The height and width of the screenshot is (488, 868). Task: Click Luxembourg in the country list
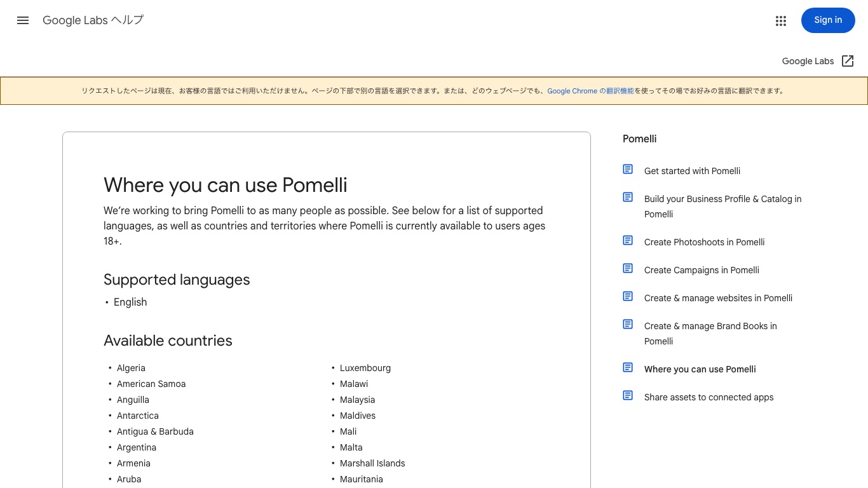coord(365,368)
